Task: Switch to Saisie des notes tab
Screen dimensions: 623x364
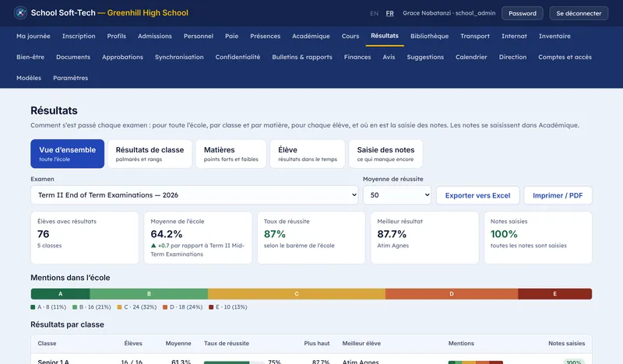Action: click(385, 154)
